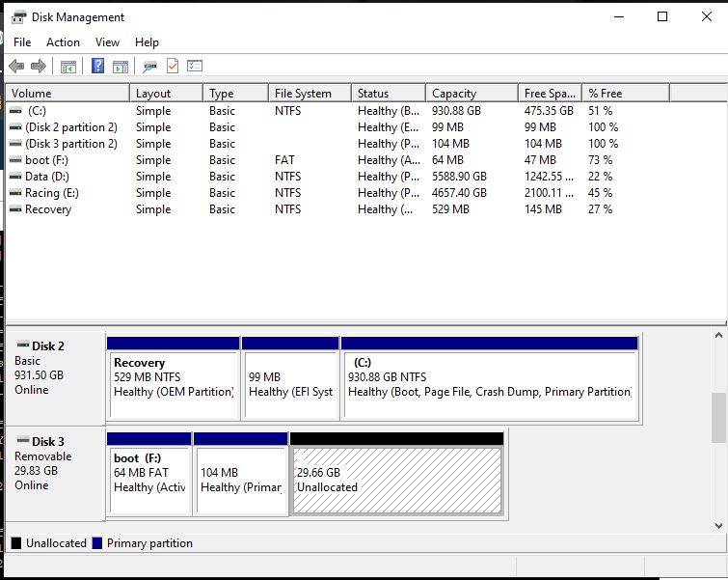Click the Forward arrow toolbar icon
Screen dimensions: 728x580
tap(39, 66)
